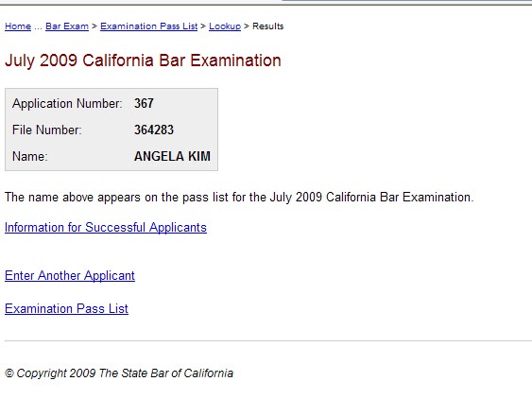Screen dimensions: 532x416
Task: Click the file number value 364283
Action: click(x=154, y=130)
